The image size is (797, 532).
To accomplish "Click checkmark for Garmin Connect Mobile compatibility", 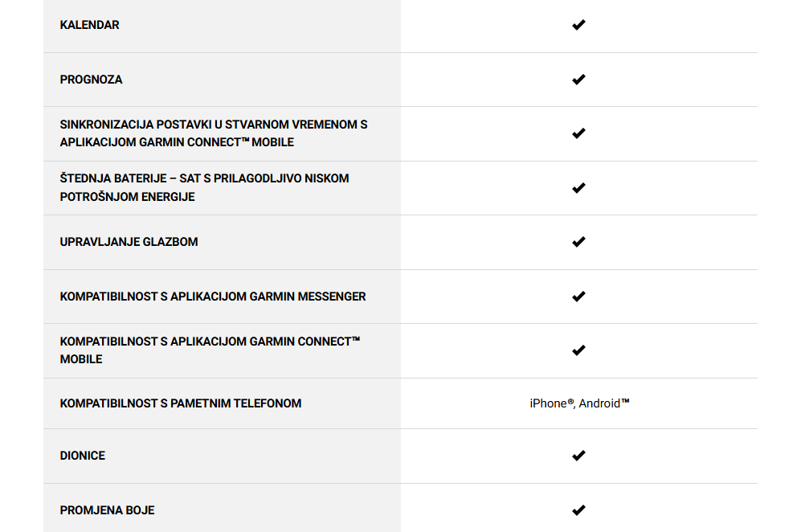I will coord(578,350).
